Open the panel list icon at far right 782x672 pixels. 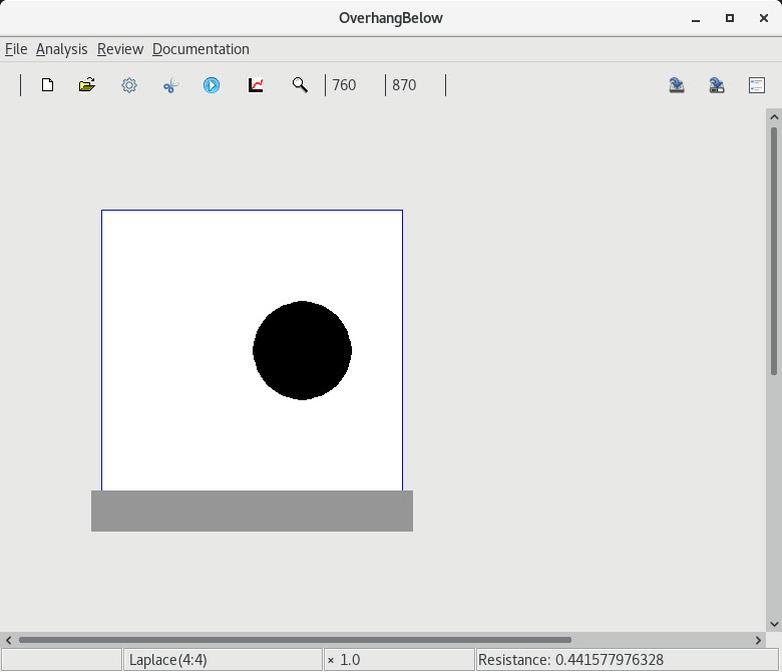[757, 85]
